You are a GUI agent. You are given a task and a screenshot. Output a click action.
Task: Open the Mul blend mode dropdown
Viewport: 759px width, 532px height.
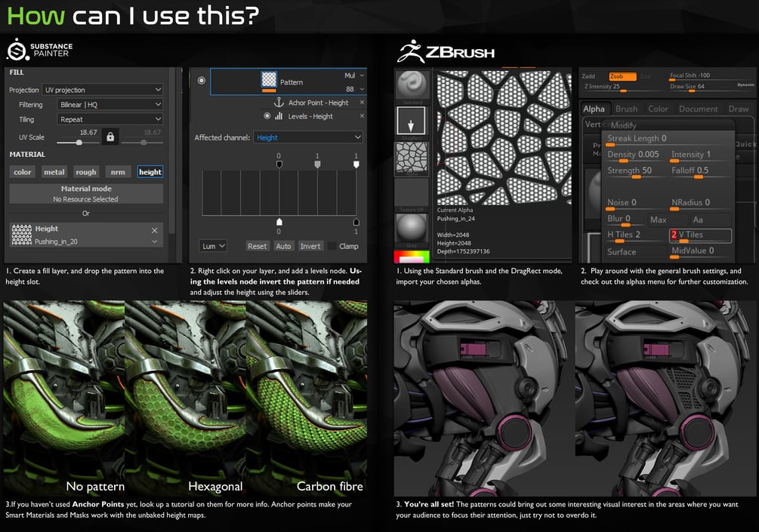click(354, 75)
